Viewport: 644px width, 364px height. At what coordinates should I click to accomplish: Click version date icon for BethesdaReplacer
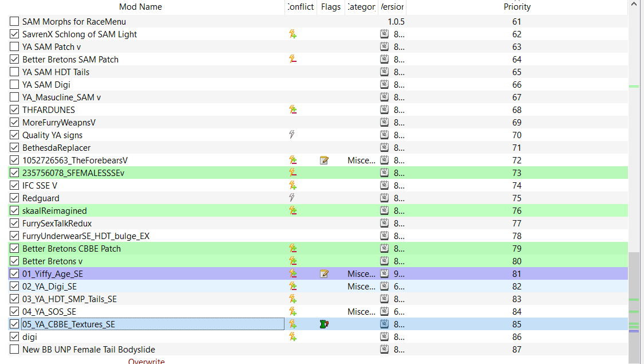click(384, 147)
